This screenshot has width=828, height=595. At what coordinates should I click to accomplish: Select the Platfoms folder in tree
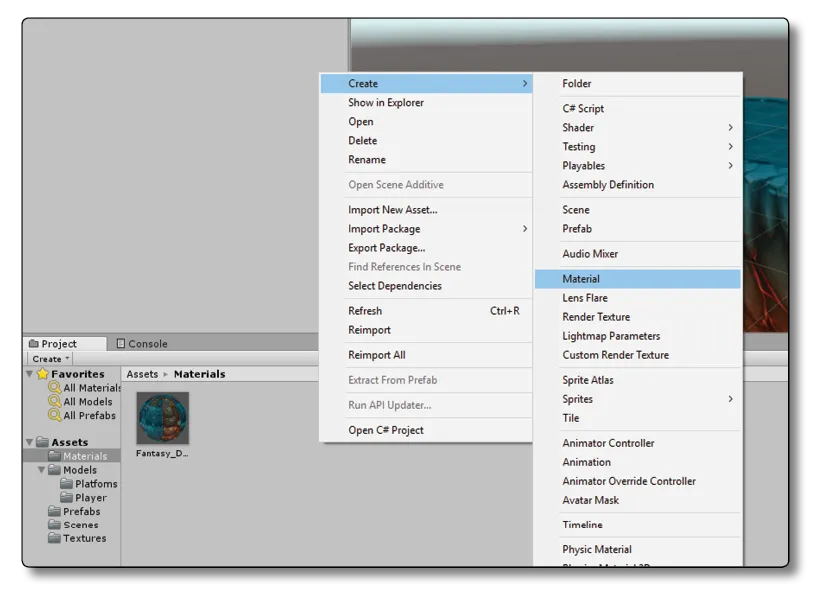click(96, 484)
